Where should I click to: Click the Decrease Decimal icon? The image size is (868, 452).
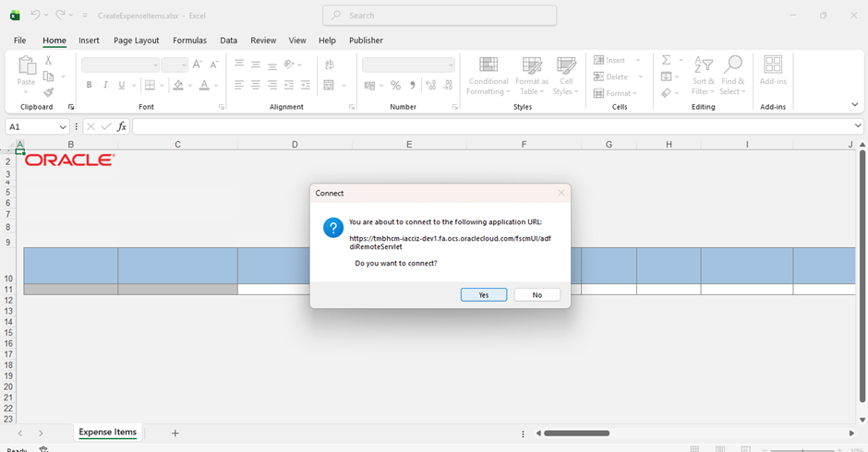point(448,85)
